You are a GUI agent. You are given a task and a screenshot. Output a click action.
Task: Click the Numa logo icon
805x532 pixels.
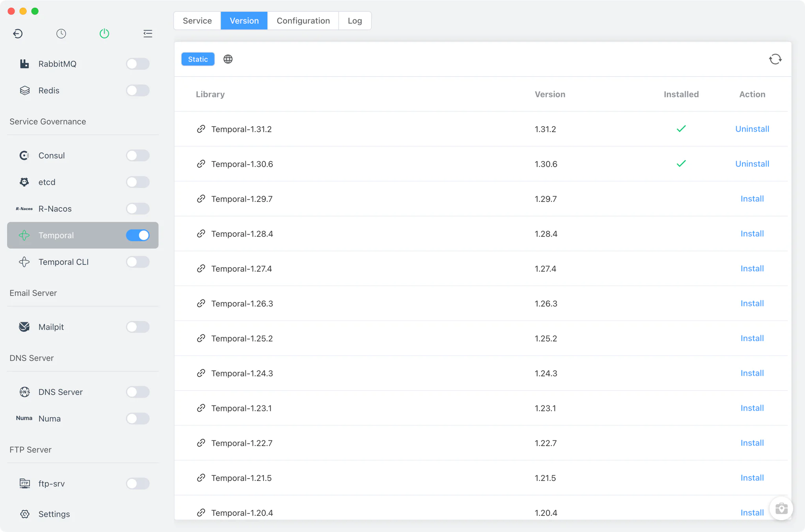[24, 418]
